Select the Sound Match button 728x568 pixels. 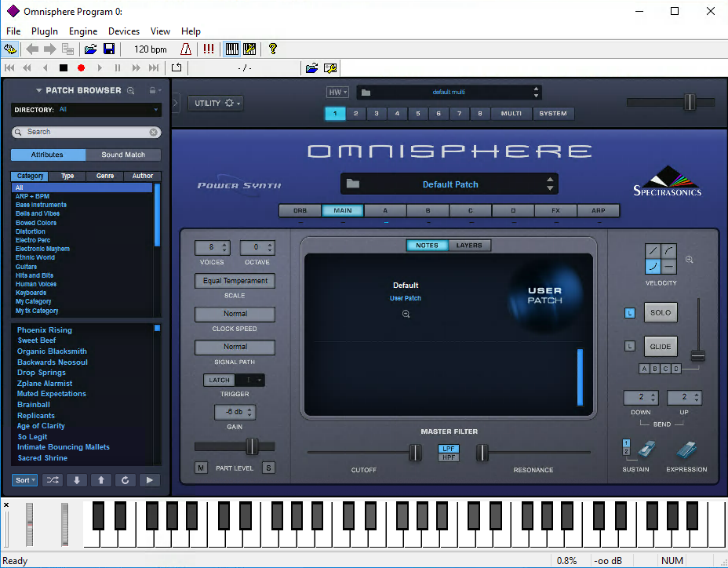[123, 155]
